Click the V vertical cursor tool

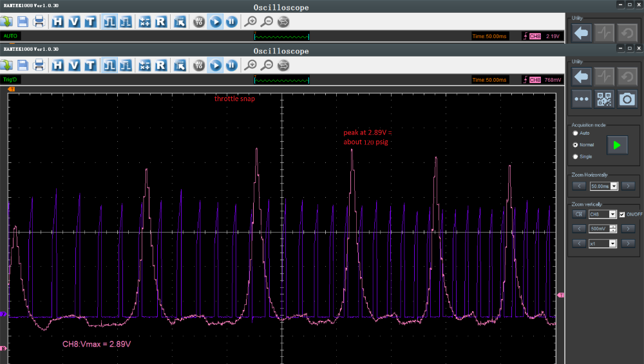74,65
